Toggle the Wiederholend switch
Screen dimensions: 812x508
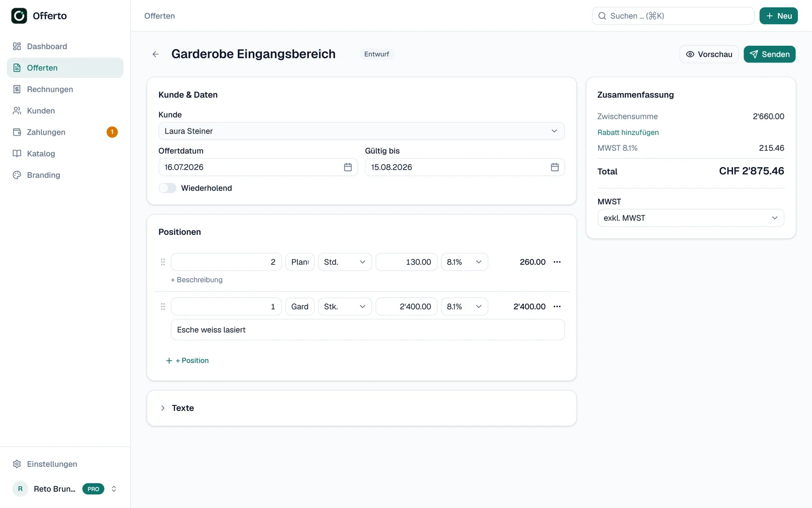167,188
